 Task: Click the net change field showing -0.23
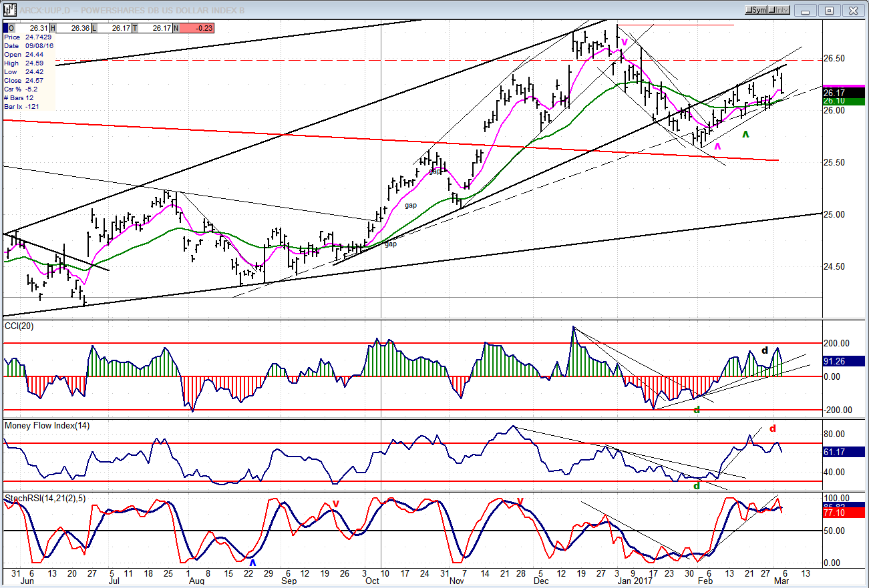click(188, 28)
